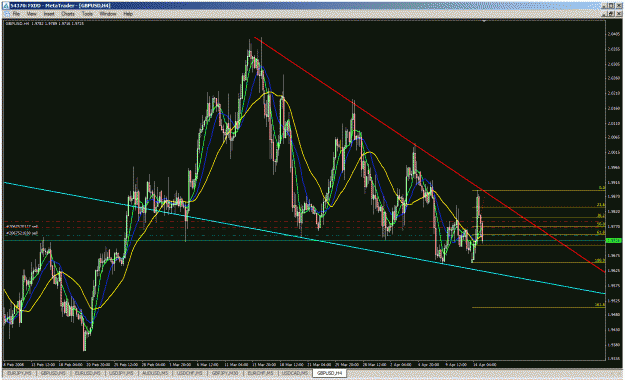The image size is (625, 380).
Task: Open the File menu
Action: pyautogui.click(x=16, y=14)
